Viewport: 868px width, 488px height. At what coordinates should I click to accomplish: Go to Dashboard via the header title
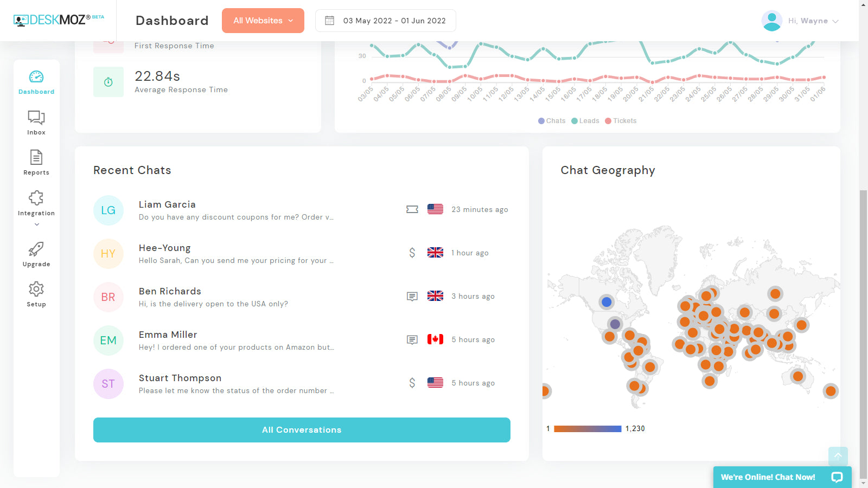(172, 21)
